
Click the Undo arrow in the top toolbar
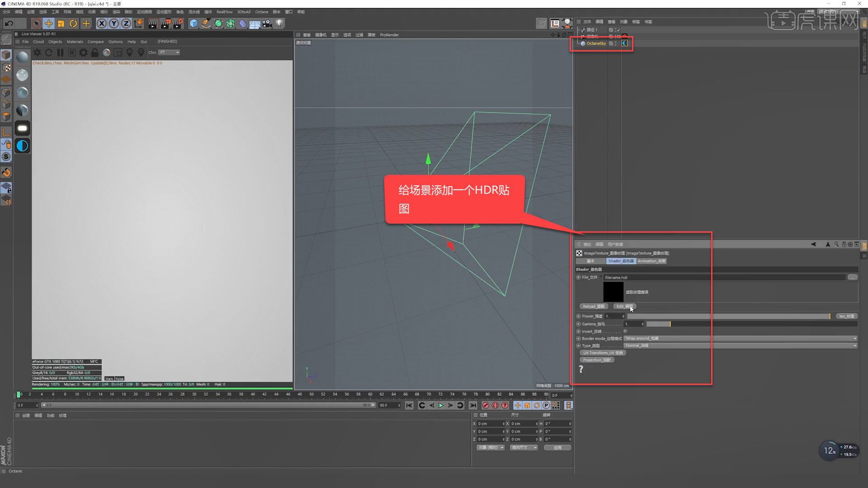[x=9, y=23]
